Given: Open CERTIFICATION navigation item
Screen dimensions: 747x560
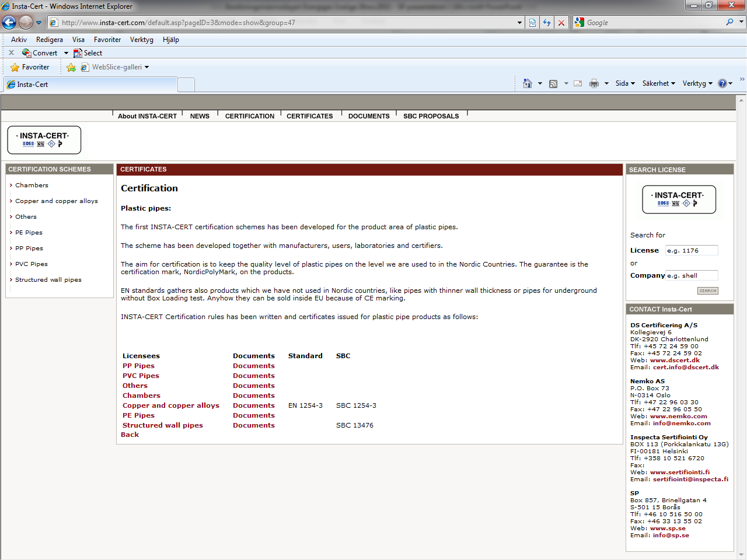Looking at the screenshot, I should click(250, 116).
